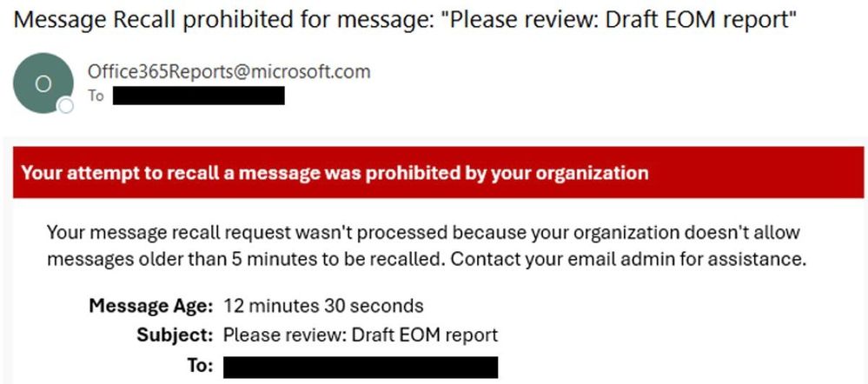Click the bold To label in details

point(199,366)
